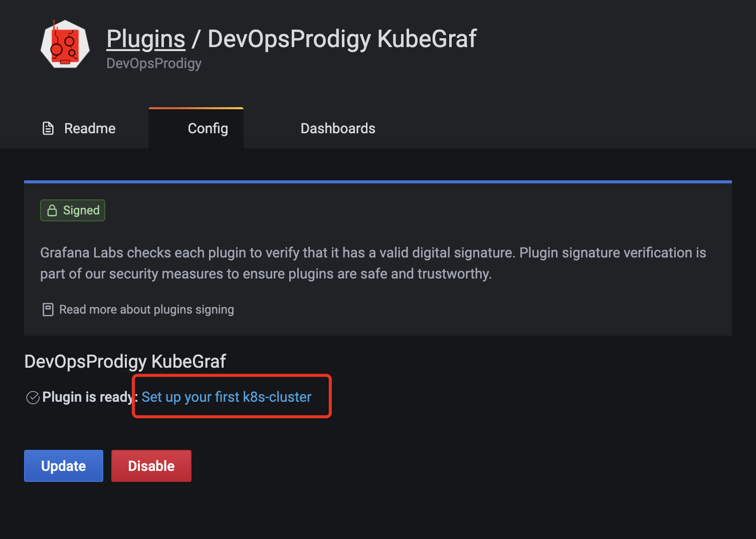
Task: Click the checkmark circle icon by Plugin is ready
Action: click(33, 398)
